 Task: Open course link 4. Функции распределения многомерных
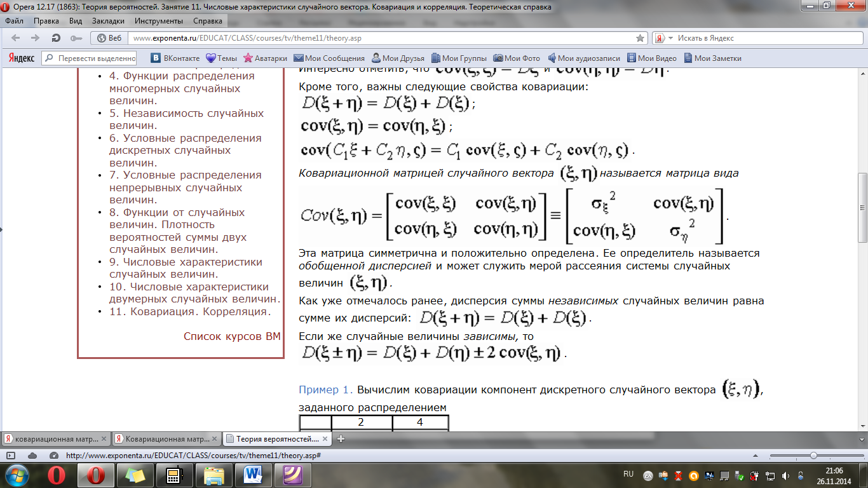(182, 88)
